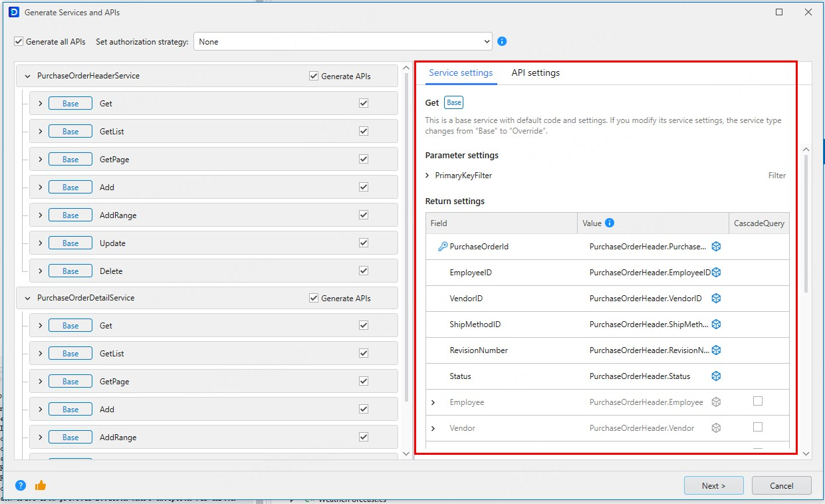Collapse the PurchaseOrderDetailService tree node
This screenshot has width=825, height=504.
point(27,299)
